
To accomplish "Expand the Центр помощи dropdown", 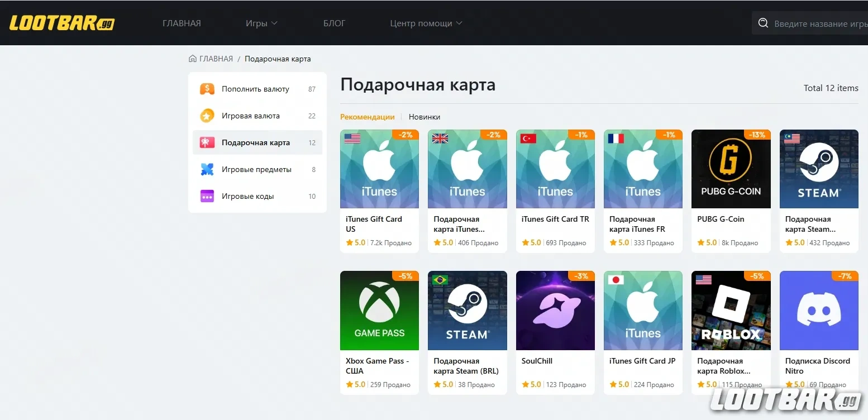I will coord(426,23).
